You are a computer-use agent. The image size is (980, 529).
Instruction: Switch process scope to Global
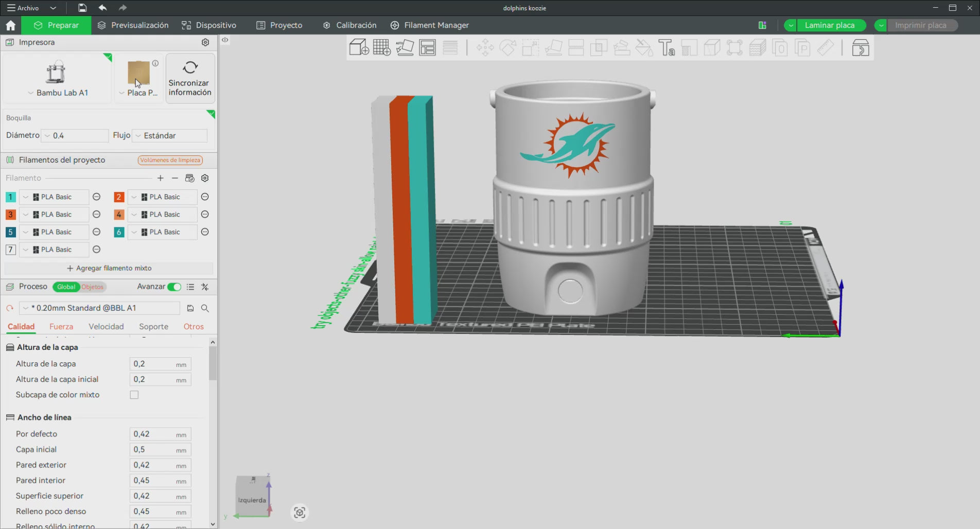[66, 287]
